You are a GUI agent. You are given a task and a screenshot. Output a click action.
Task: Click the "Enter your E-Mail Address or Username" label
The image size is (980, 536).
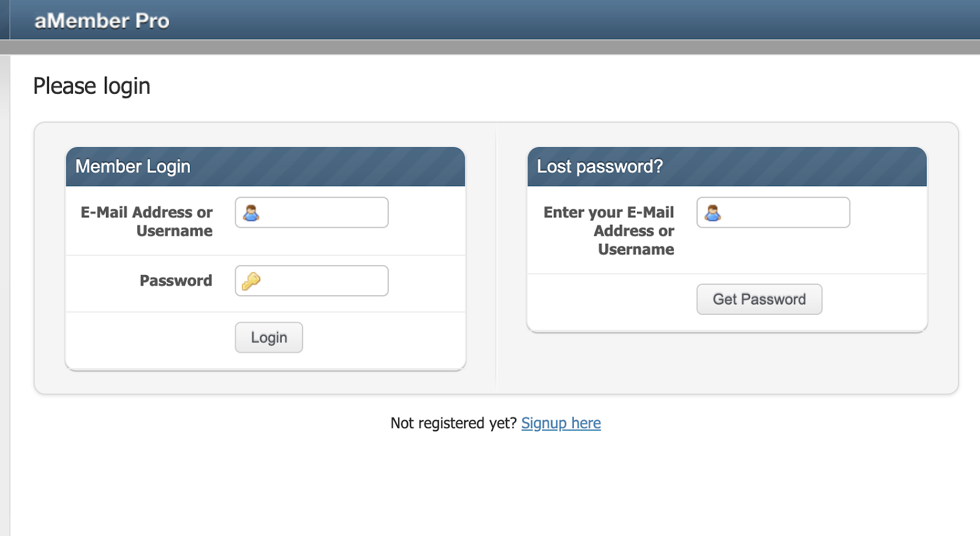click(x=609, y=230)
